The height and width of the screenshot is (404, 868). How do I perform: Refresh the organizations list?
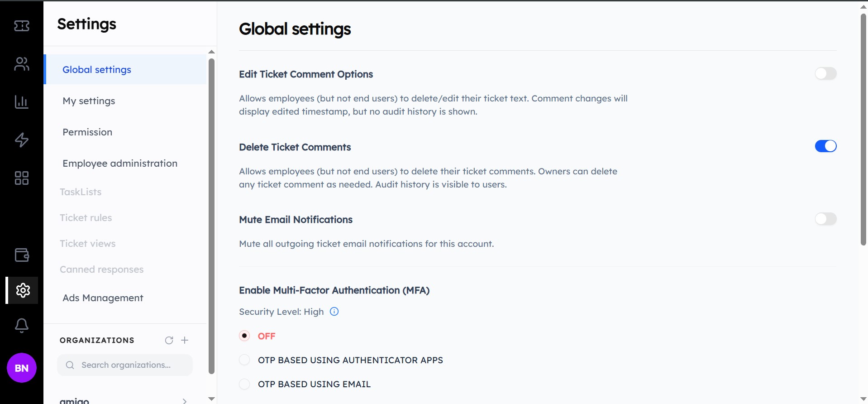point(169,340)
